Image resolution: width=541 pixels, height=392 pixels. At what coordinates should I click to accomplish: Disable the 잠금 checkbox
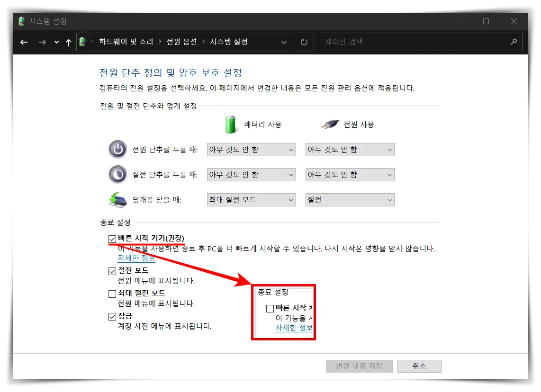click(112, 316)
